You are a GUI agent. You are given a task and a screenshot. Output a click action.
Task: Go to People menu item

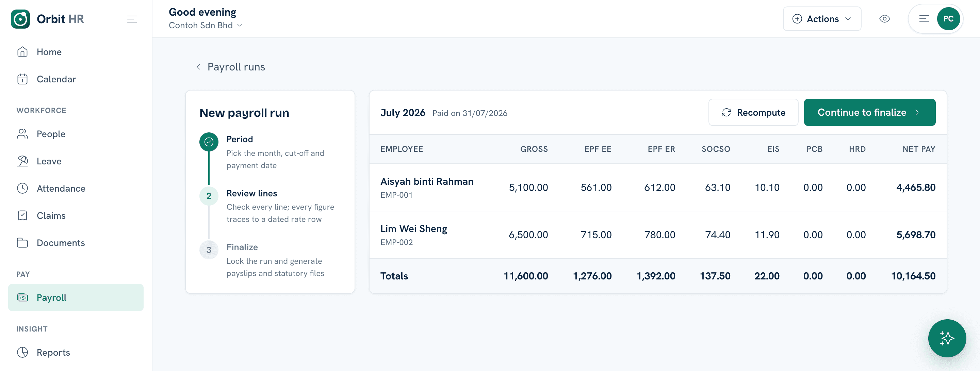click(x=76, y=134)
